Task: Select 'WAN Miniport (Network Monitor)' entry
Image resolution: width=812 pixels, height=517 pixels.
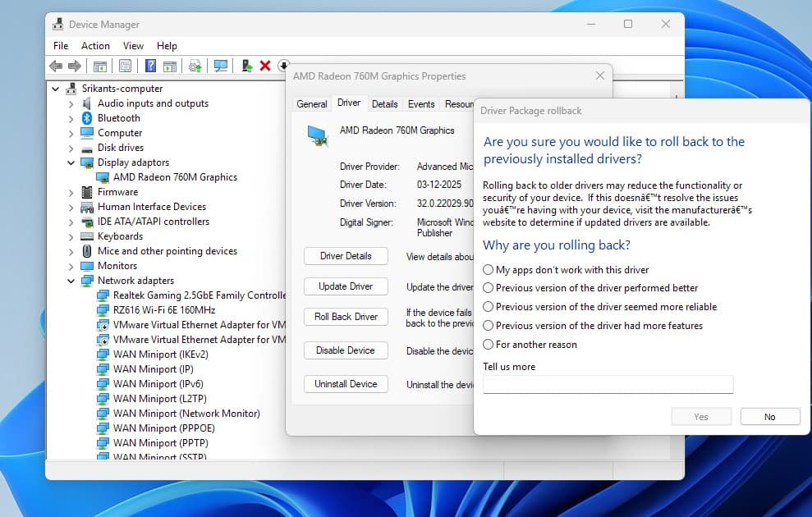Action: click(186, 414)
